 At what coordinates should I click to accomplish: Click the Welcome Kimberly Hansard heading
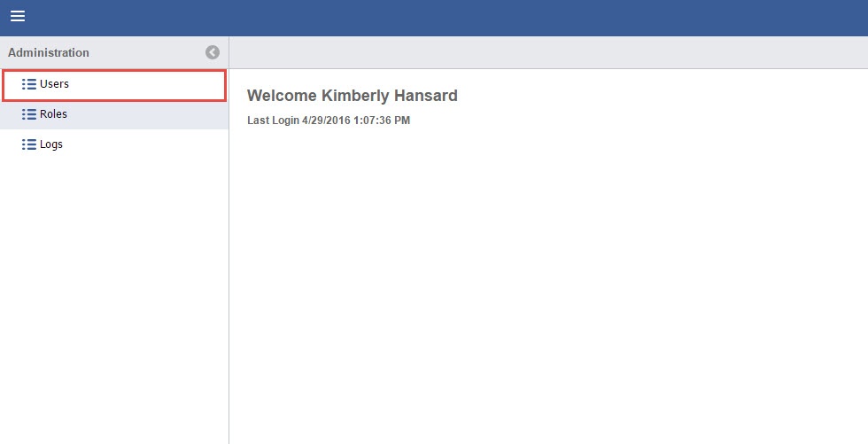click(x=352, y=96)
